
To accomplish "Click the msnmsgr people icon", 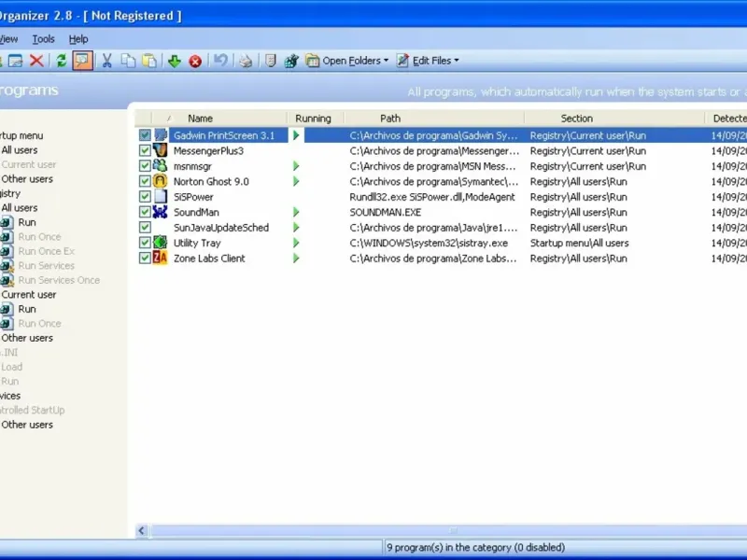I will click(160, 166).
